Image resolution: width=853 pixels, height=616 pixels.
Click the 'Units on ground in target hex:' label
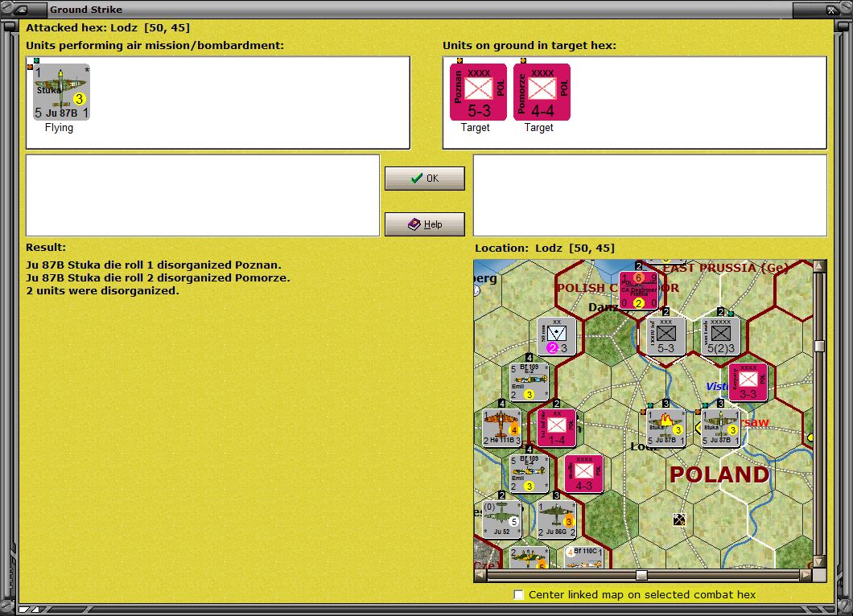coord(530,46)
